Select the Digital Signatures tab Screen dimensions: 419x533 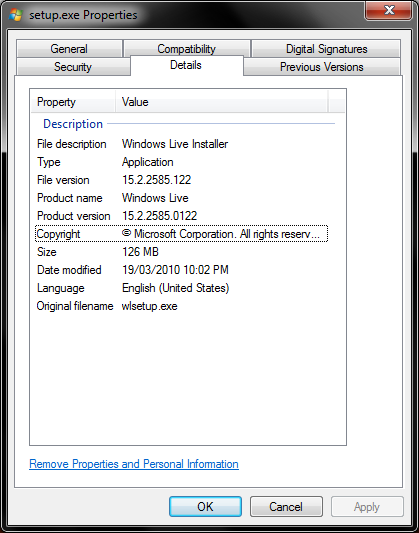pos(326,49)
